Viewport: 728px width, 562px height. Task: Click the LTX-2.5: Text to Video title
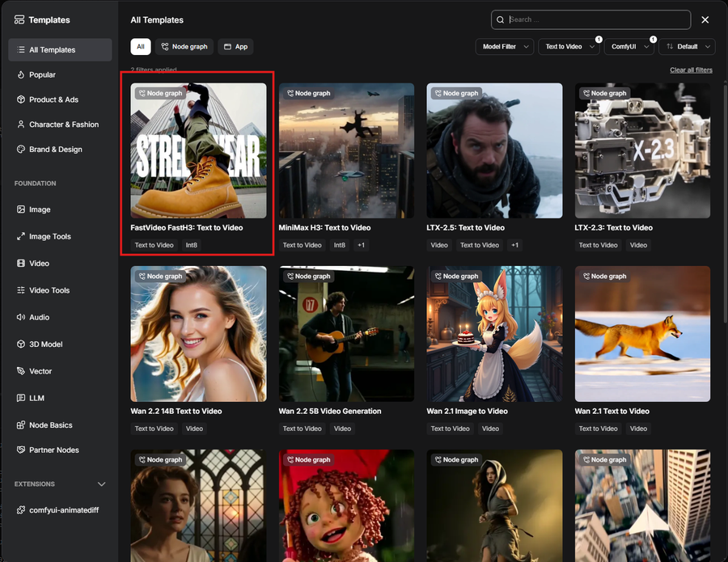click(x=465, y=227)
